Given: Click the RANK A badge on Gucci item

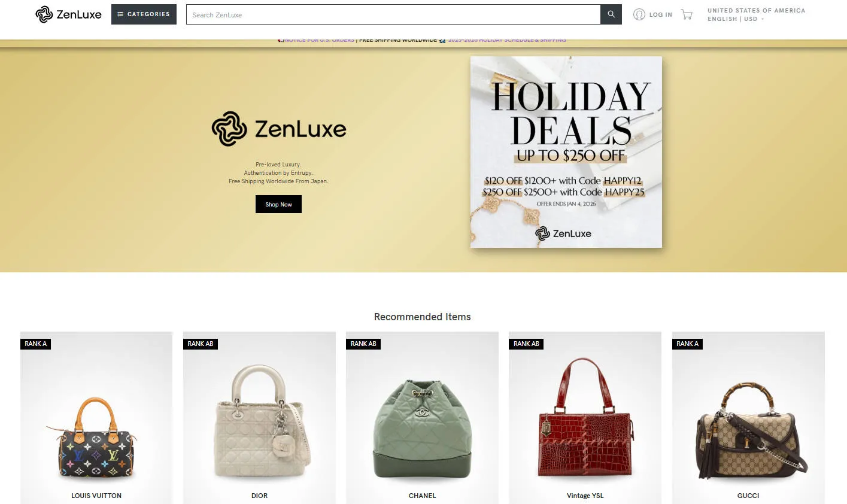Looking at the screenshot, I should (x=687, y=344).
